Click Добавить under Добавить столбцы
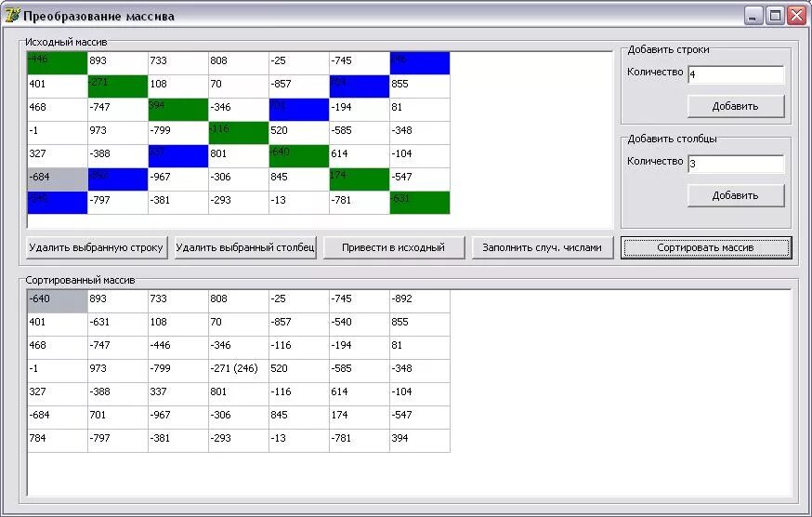The image size is (812, 517). [736, 195]
